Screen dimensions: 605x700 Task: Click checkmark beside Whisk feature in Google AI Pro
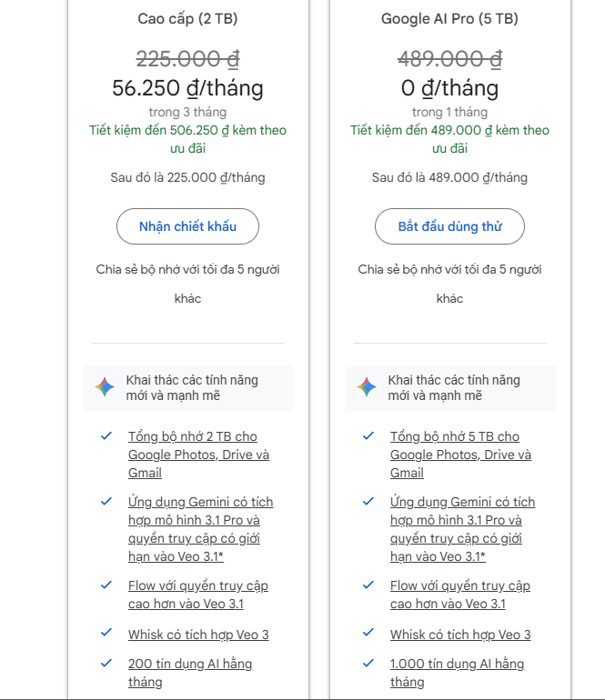click(368, 632)
